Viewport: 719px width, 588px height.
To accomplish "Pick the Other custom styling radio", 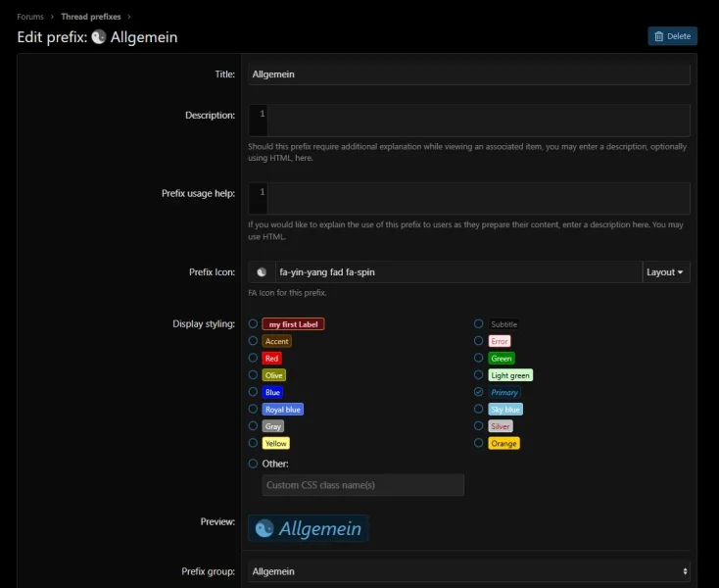I will pos(254,464).
